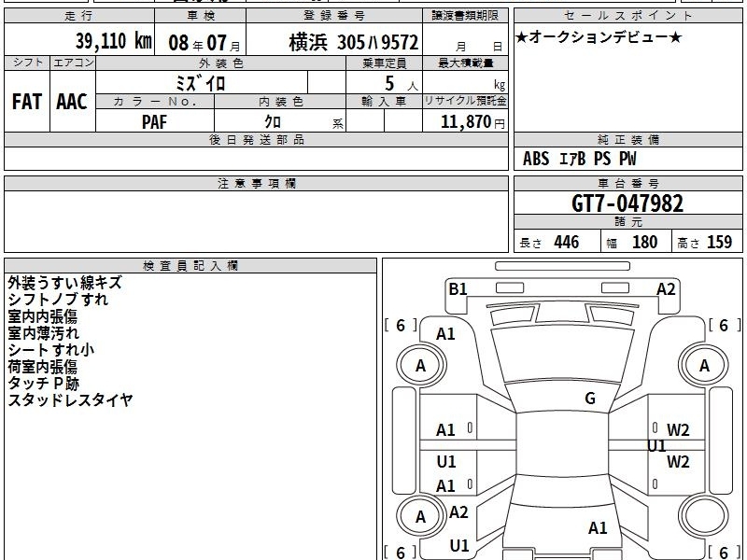The image size is (747, 560).
Task: Select color code PAF
Action: (x=154, y=122)
